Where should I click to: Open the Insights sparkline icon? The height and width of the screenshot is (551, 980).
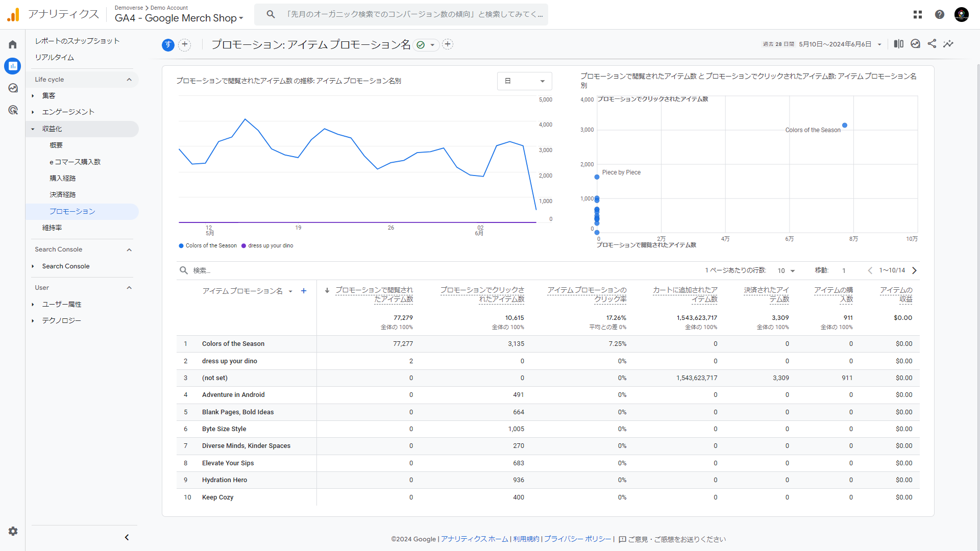(948, 44)
